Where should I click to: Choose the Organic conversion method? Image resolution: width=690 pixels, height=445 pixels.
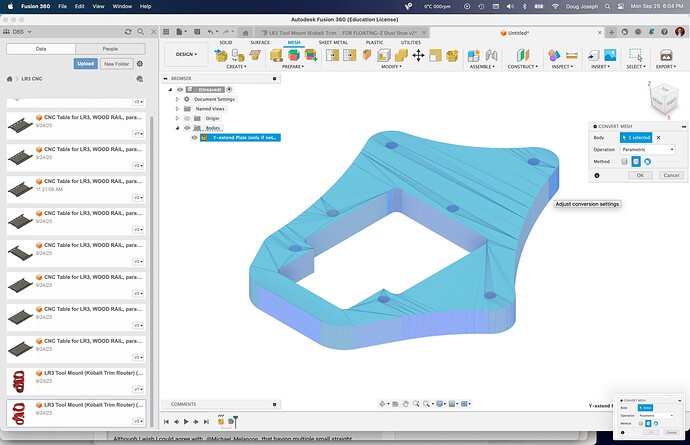click(x=647, y=162)
